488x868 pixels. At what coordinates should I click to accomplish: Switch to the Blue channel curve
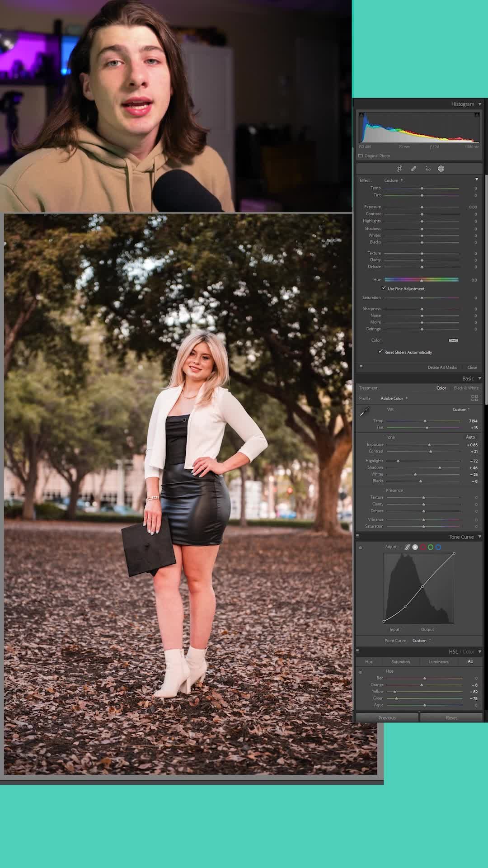[x=438, y=547]
